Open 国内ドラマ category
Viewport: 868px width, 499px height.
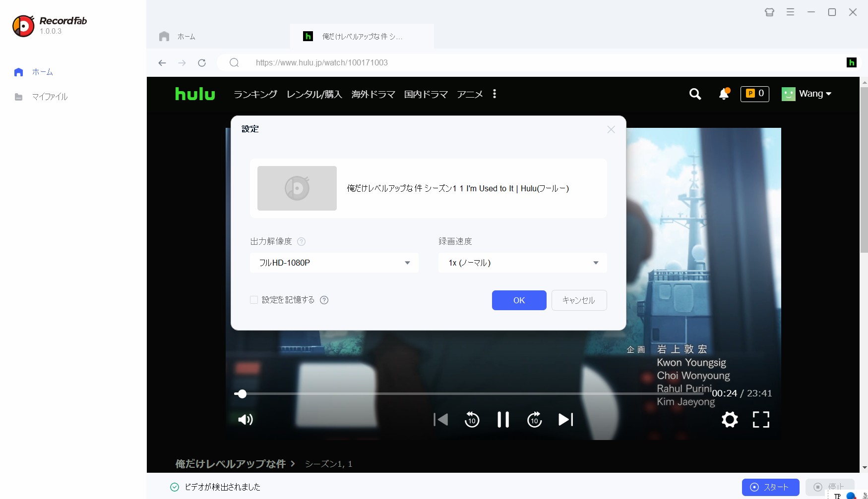[x=426, y=94]
